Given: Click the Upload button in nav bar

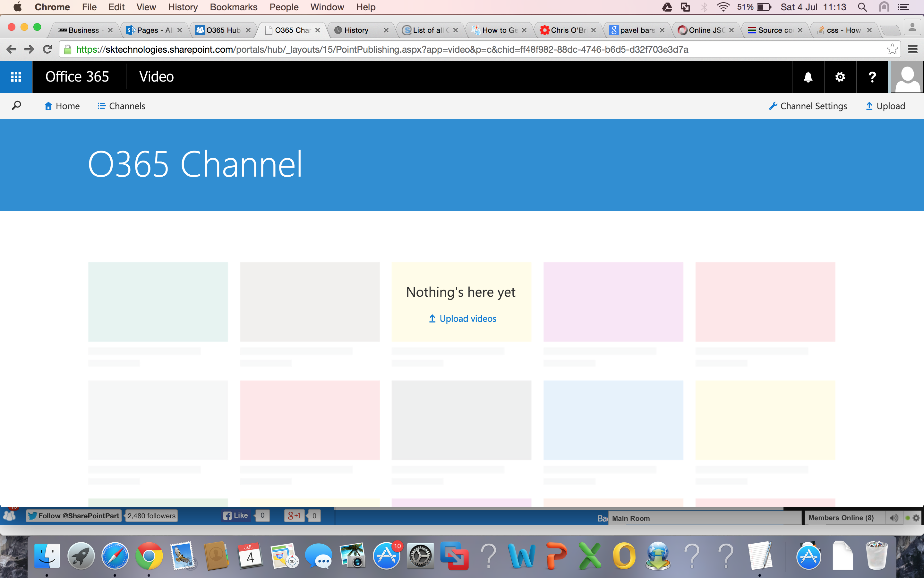Looking at the screenshot, I should (885, 106).
